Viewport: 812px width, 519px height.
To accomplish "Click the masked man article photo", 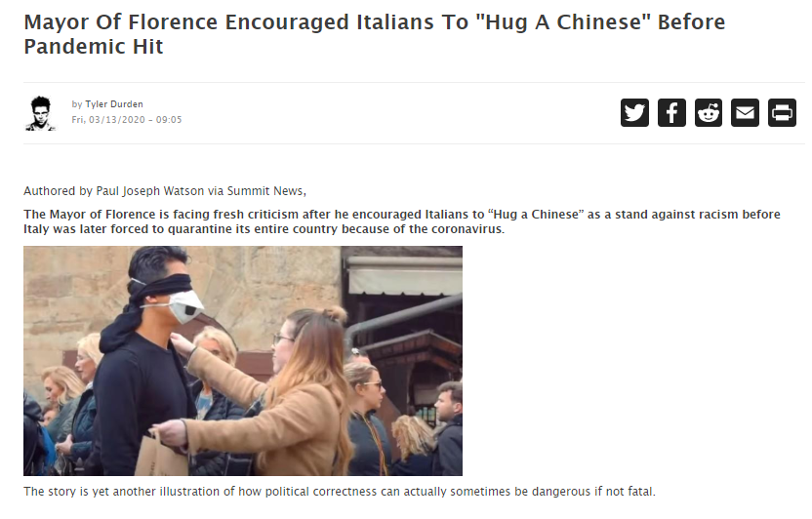I will click(243, 361).
